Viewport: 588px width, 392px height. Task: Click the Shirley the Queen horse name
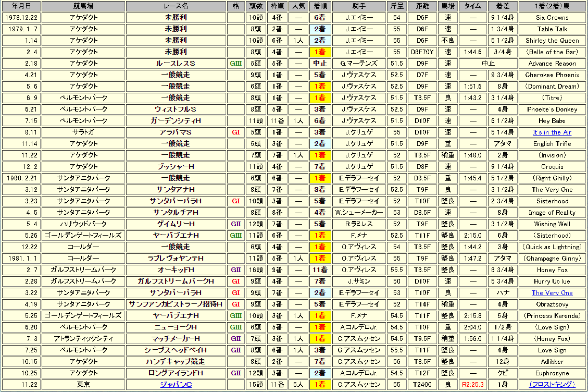point(552,41)
